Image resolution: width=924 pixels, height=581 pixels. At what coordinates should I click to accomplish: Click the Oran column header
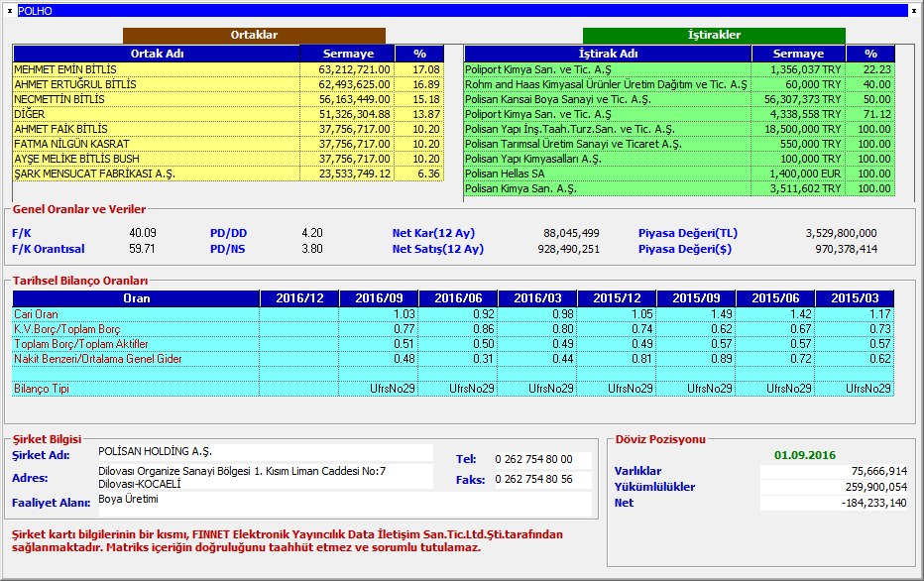[136, 298]
